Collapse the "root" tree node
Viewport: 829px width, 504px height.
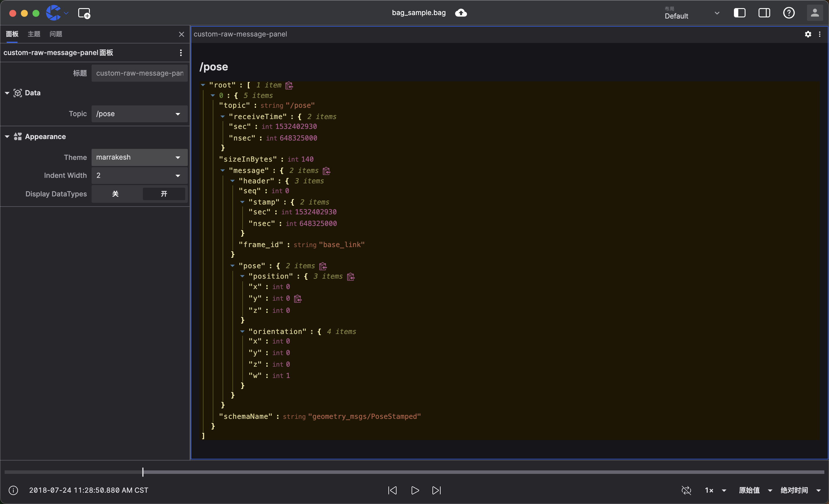(x=203, y=85)
